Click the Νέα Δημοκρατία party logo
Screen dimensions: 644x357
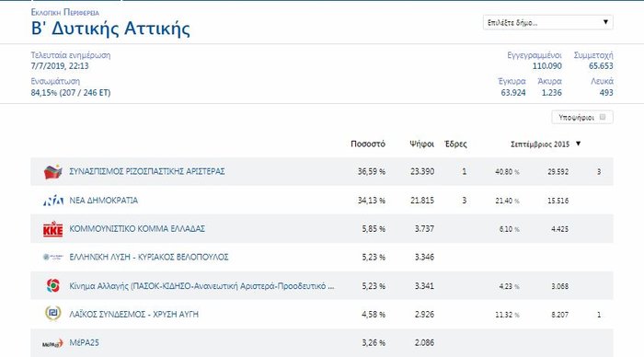point(53,201)
